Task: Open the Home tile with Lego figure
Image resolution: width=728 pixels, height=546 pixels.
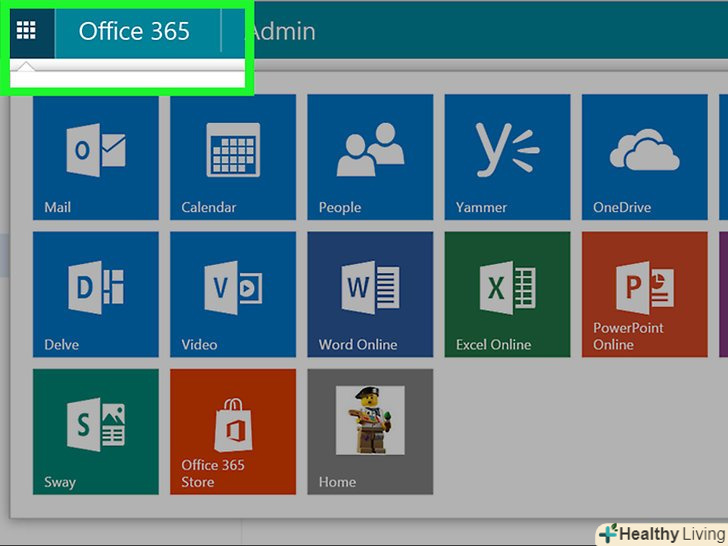Action: point(370,432)
